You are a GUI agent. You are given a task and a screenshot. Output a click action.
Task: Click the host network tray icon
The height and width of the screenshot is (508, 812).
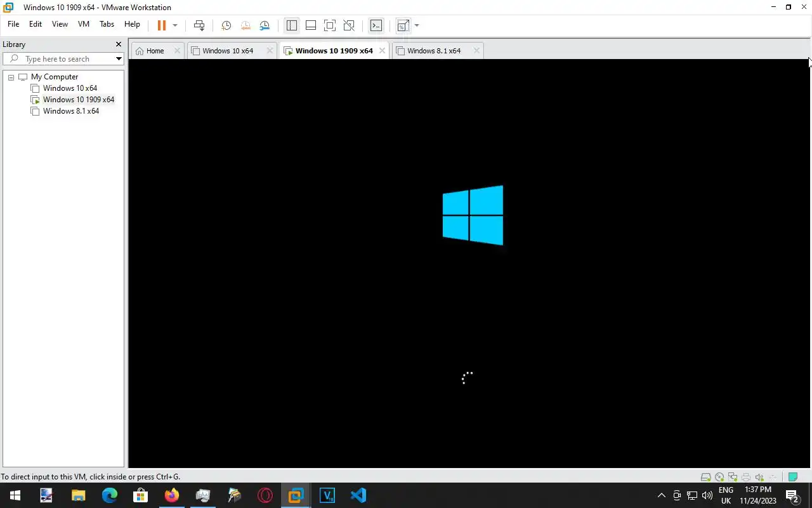pyautogui.click(x=692, y=495)
